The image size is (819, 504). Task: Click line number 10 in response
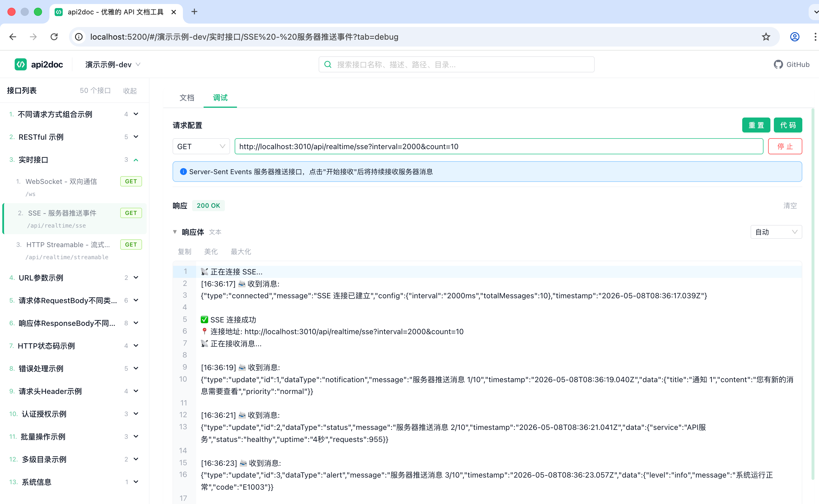tap(183, 379)
